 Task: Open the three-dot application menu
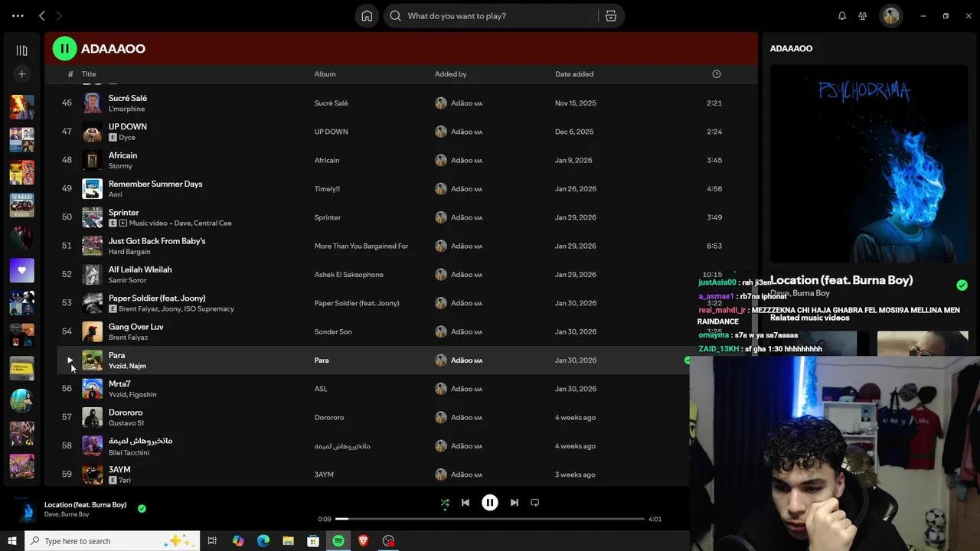18,16
